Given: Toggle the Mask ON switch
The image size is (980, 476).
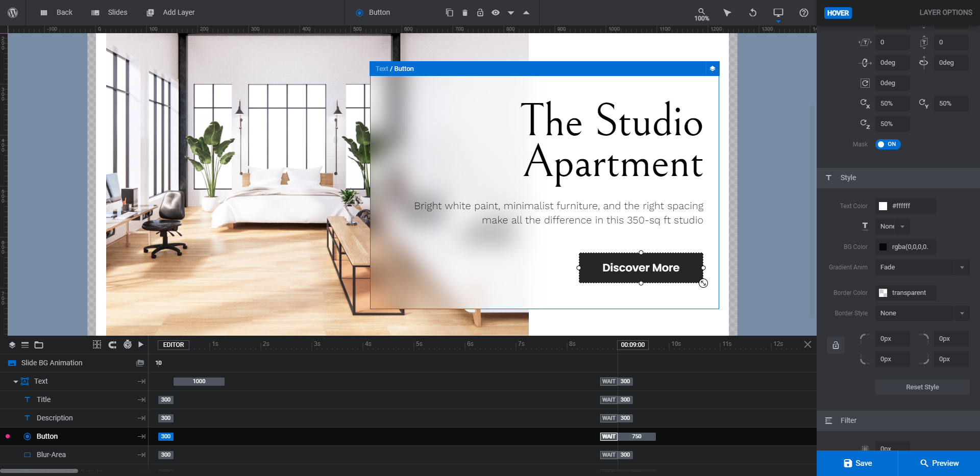Looking at the screenshot, I should [x=888, y=144].
